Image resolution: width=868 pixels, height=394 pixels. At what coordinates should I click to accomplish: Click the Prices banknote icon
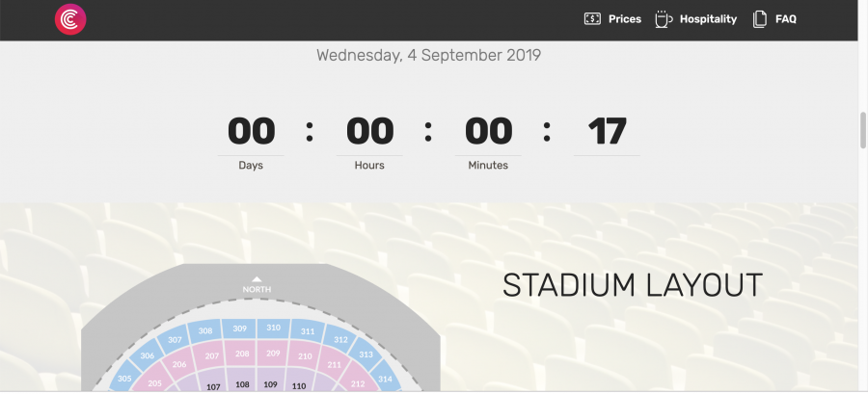tap(593, 19)
